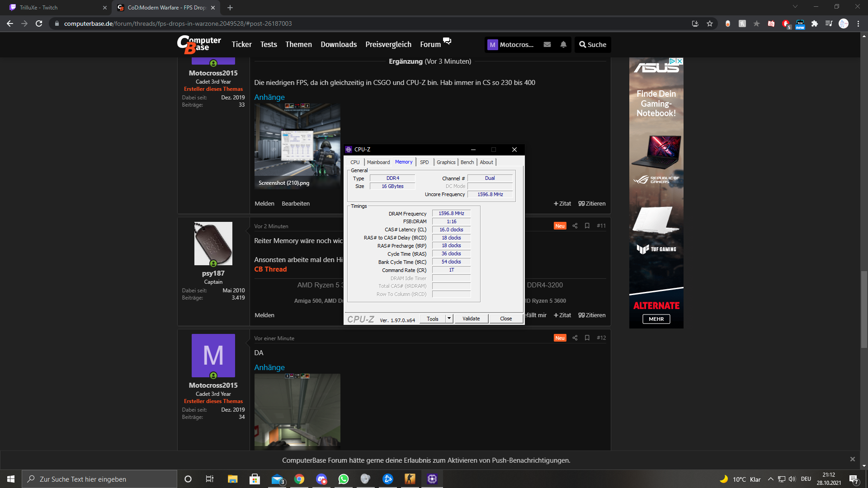
Task: Open the private messages envelope icon
Action: click(x=547, y=44)
